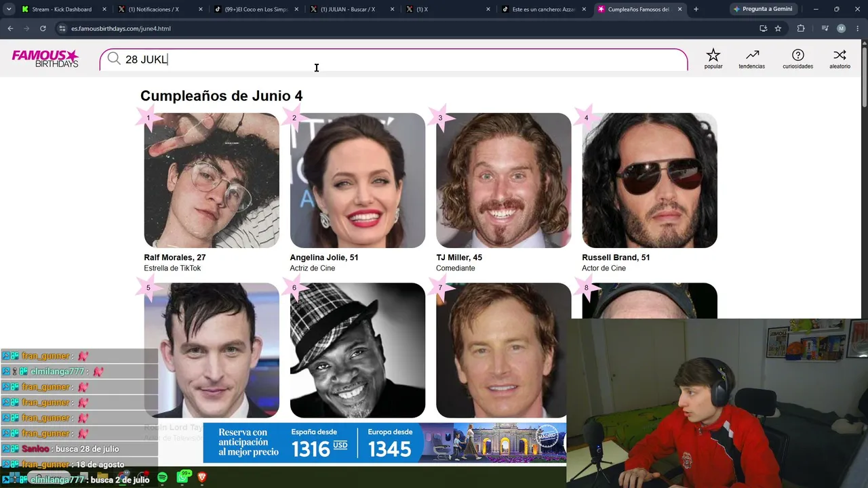The width and height of the screenshot is (868, 488).
Task: Click the Actor de Cine label
Action: coord(604,268)
